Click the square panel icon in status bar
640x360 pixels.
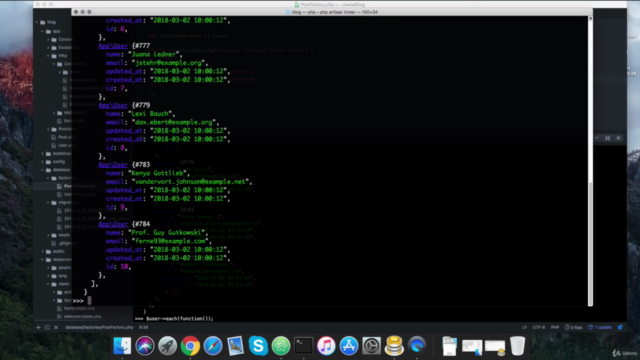coord(47,327)
